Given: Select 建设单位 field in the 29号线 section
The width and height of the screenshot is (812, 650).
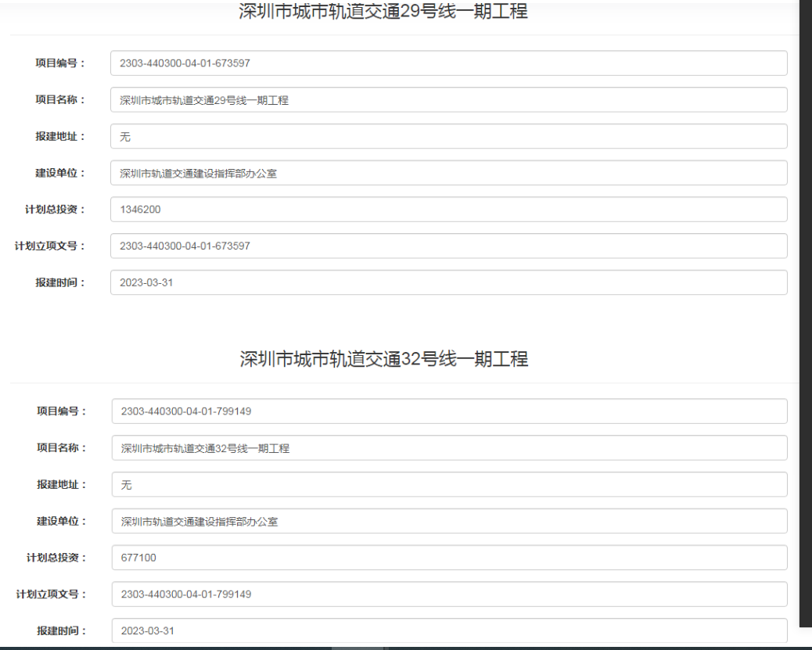Looking at the screenshot, I should click(x=448, y=173).
